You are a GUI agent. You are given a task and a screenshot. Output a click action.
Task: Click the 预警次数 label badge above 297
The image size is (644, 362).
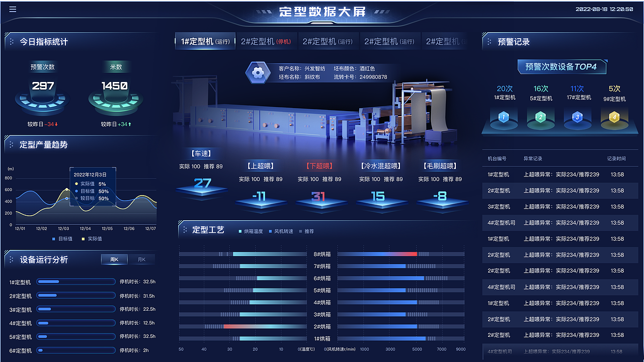pyautogui.click(x=42, y=66)
